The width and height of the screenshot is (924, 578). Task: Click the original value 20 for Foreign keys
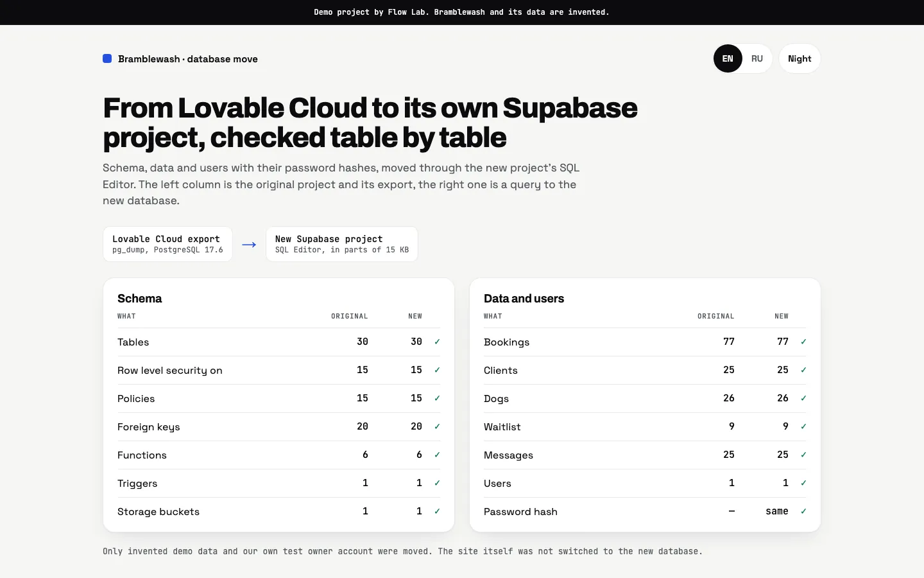pos(363,426)
